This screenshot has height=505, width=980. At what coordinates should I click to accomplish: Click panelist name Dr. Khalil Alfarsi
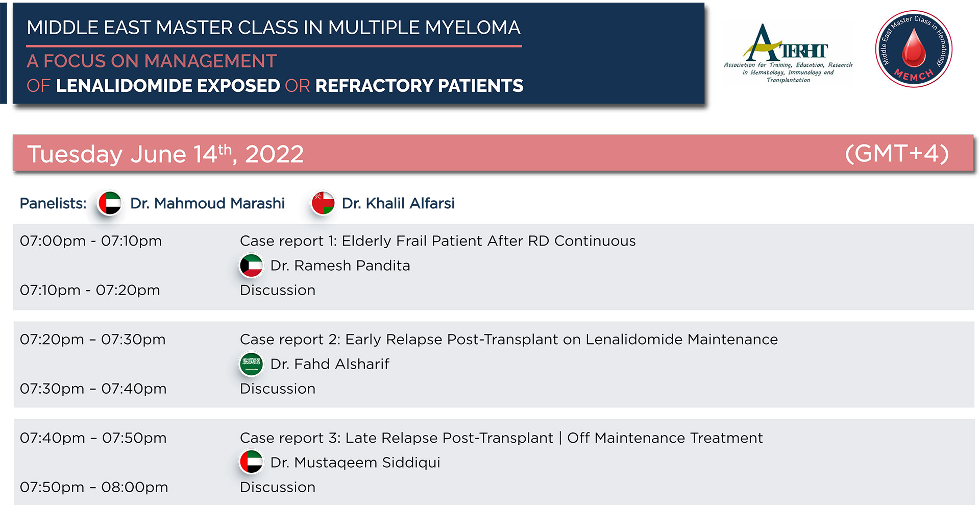point(398,203)
